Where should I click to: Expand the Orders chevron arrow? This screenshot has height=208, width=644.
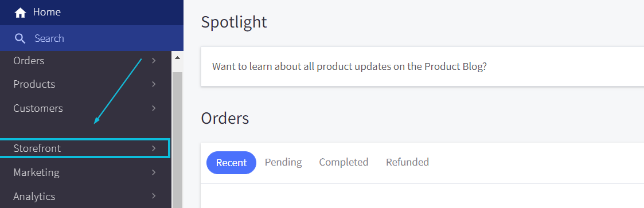[154, 61]
